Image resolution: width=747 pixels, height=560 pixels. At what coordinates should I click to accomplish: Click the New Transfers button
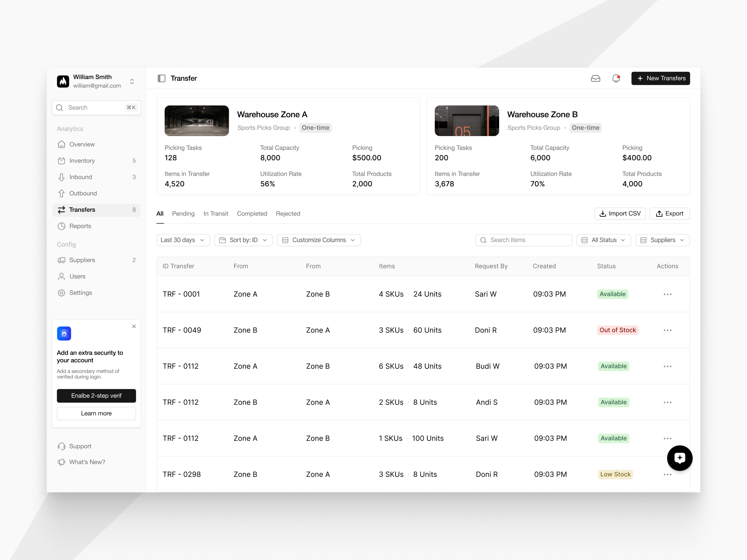point(661,78)
